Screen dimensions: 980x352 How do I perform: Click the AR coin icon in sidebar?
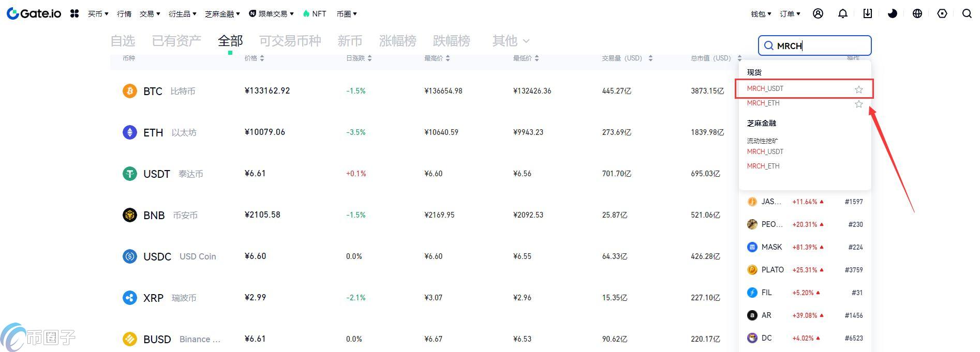pos(752,315)
